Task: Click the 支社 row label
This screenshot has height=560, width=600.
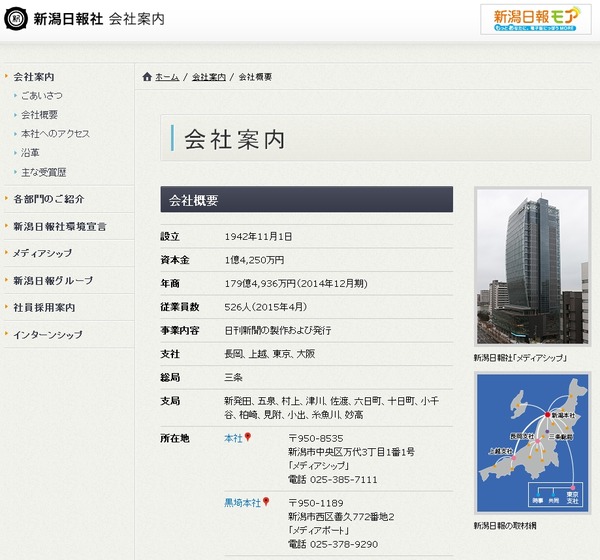Action: tap(170, 354)
